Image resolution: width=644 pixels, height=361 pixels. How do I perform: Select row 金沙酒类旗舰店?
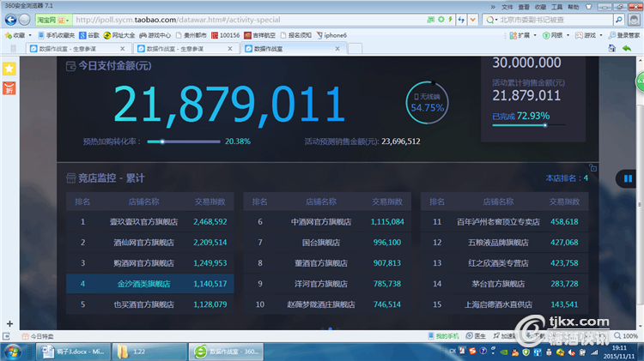pyautogui.click(x=150, y=284)
